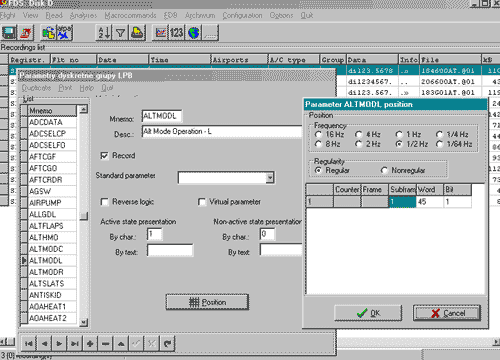This screenshot has width=500, height=360.
Task: Select ADCDATA in the mnemo list
Action: [52, 122]
